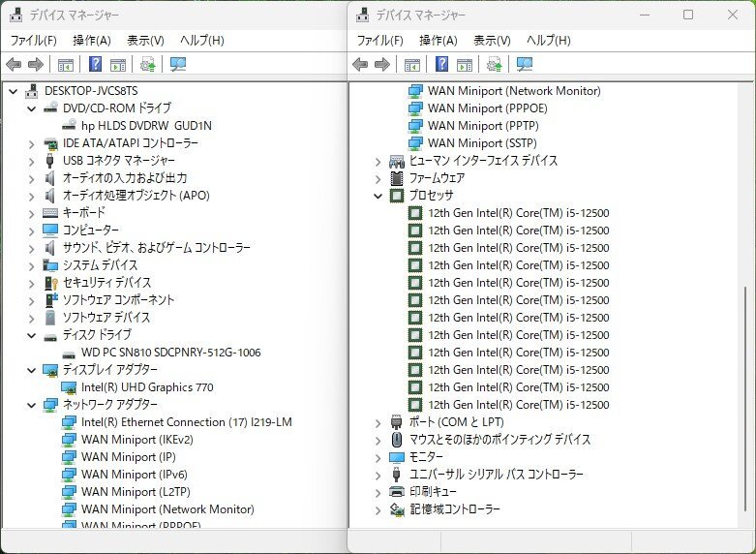The height and width of the screenshot is (554, 756).
Task: Click the back arrow in left window toolbar
Action: point(14,65)
